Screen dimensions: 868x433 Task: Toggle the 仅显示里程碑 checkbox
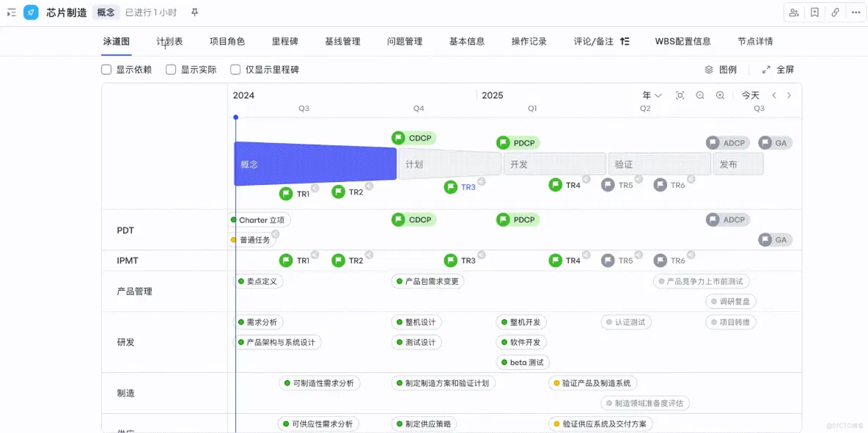click(235, 69)
